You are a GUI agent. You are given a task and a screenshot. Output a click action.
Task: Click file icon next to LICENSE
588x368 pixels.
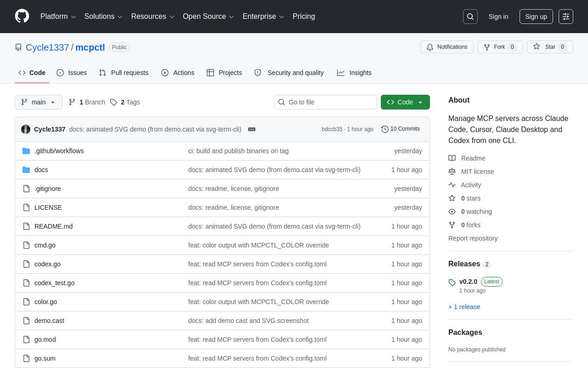click(x=26, y=207)
